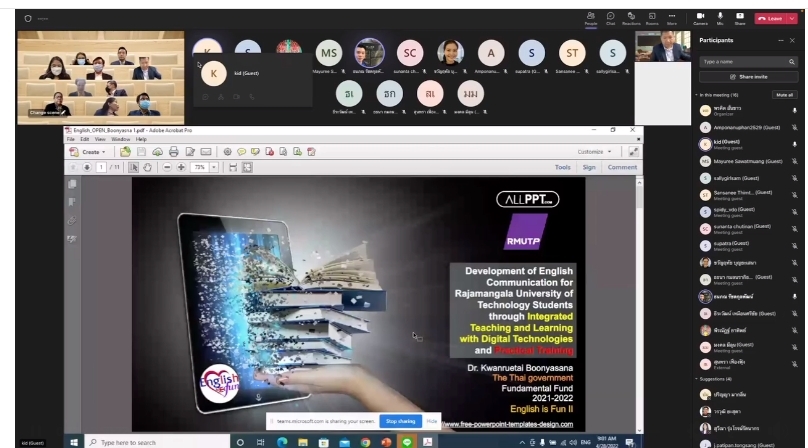The width and height of the screenshot is (808, 448).
Task: Click the taskbar search box
Action: click(x=157, y=442)
